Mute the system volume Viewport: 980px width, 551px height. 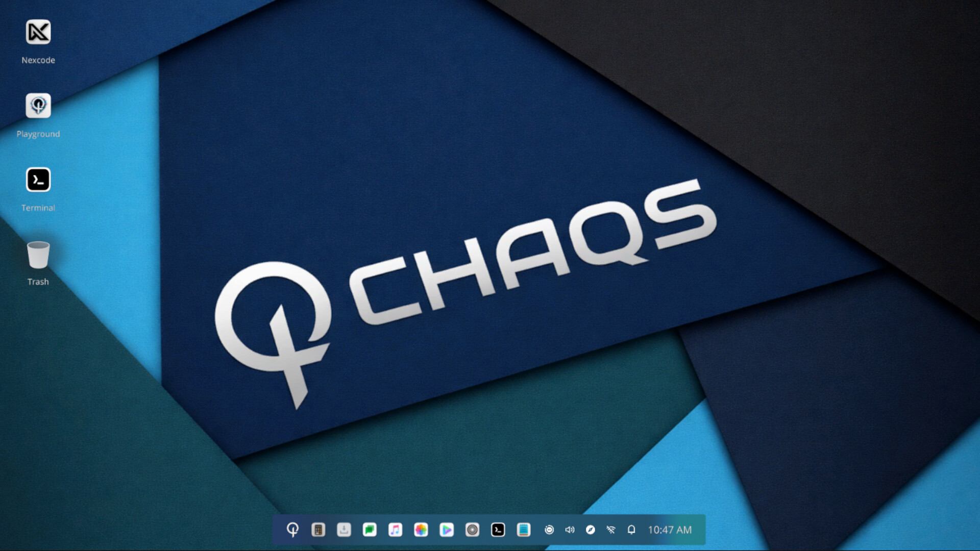point(570,530)
